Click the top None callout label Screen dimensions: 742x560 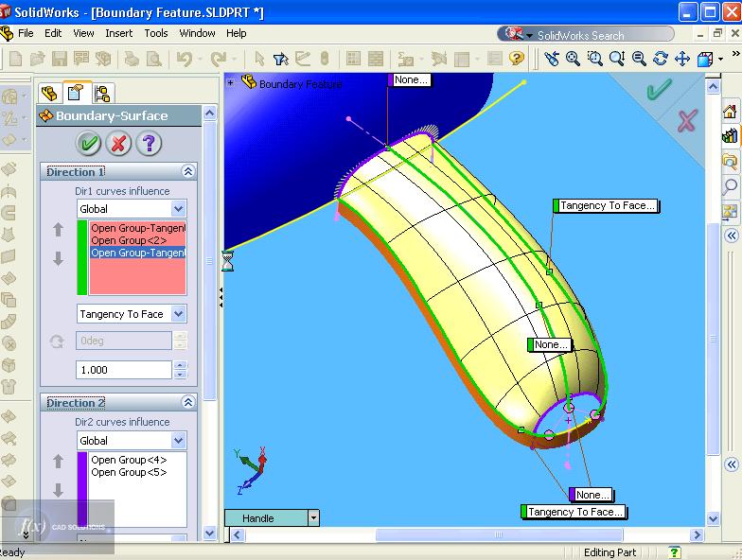[410, 80]
